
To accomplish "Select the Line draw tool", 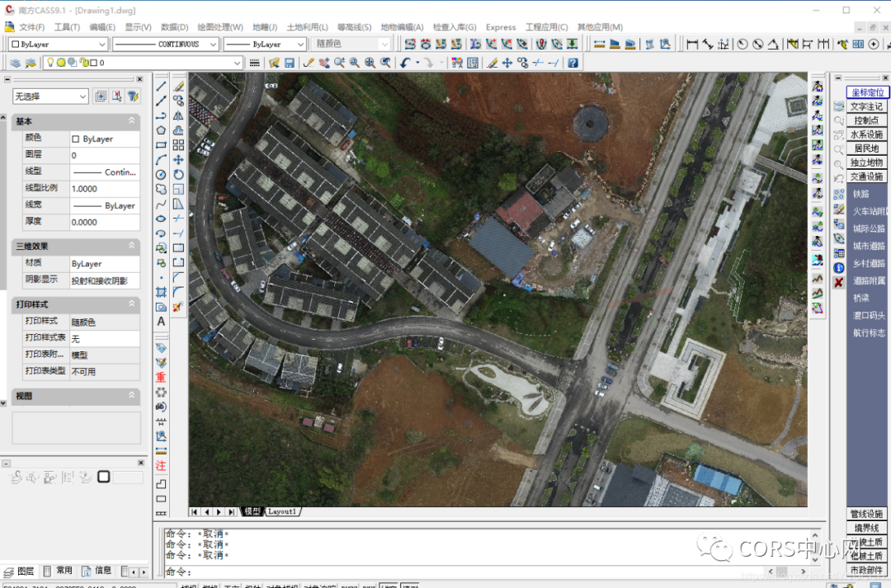I will click(162, 86).
